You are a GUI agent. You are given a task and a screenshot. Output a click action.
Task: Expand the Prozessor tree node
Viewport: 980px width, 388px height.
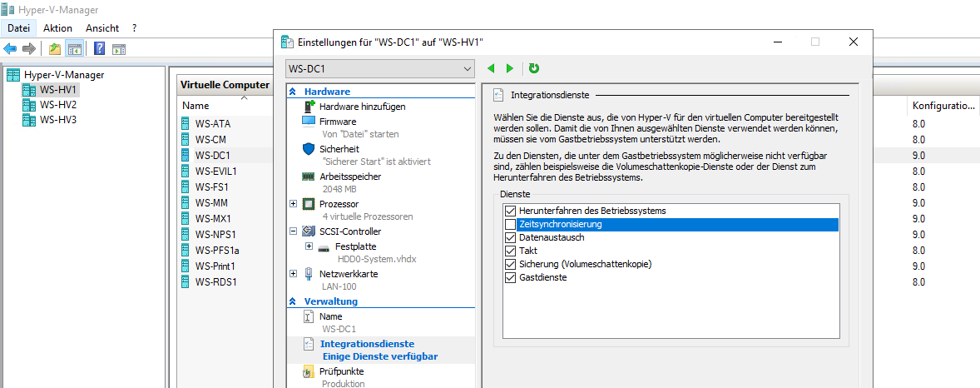coord(294,204)
